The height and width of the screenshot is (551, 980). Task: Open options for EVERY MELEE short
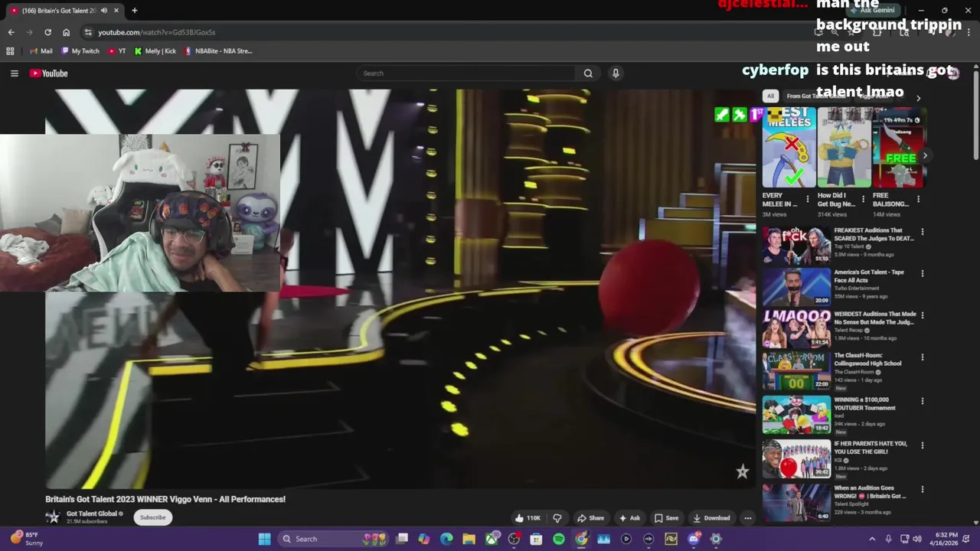(x=808, y=199)
